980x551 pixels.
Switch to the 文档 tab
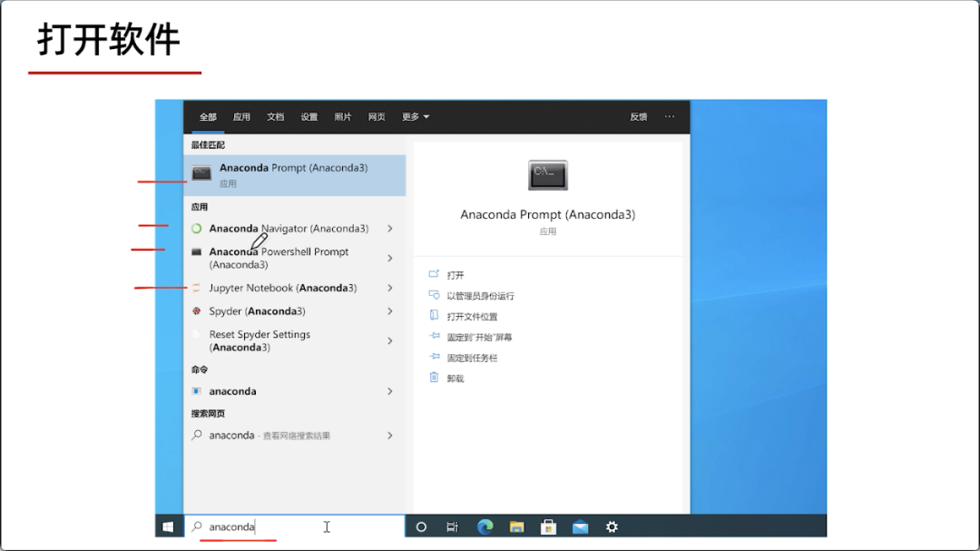click(276, 117)
